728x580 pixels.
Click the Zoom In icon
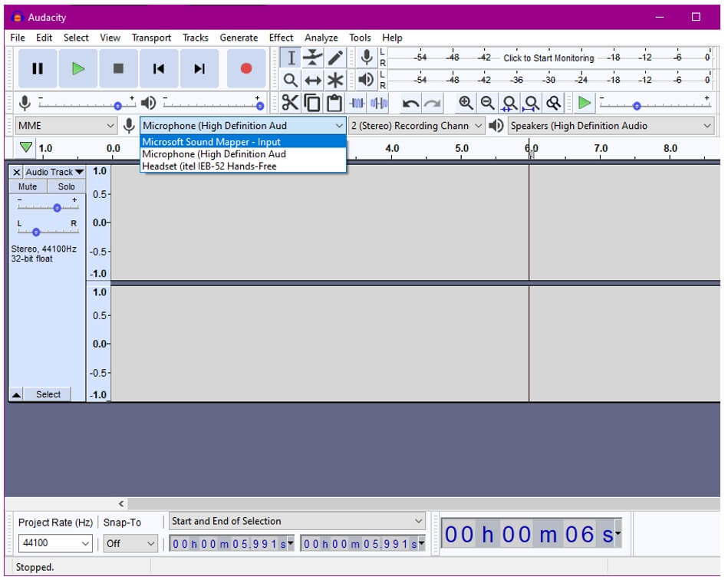466,103
